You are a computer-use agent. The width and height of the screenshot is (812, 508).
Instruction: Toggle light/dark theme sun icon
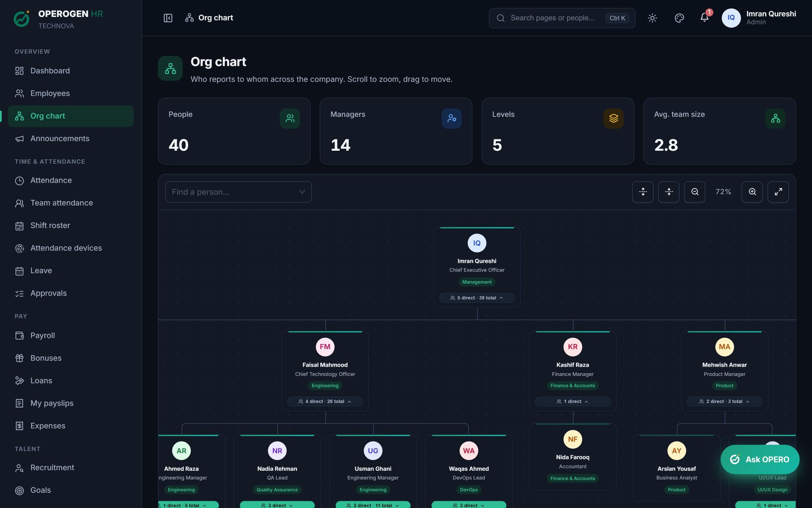click(652, 18)
